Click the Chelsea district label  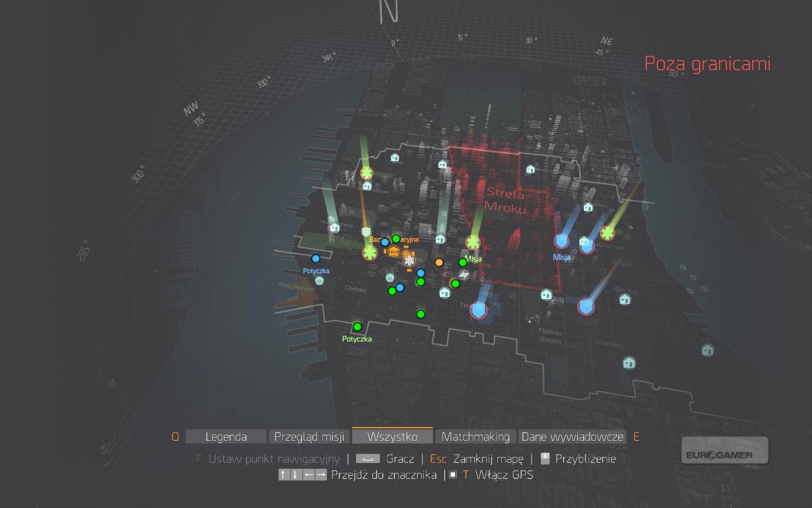355,289
